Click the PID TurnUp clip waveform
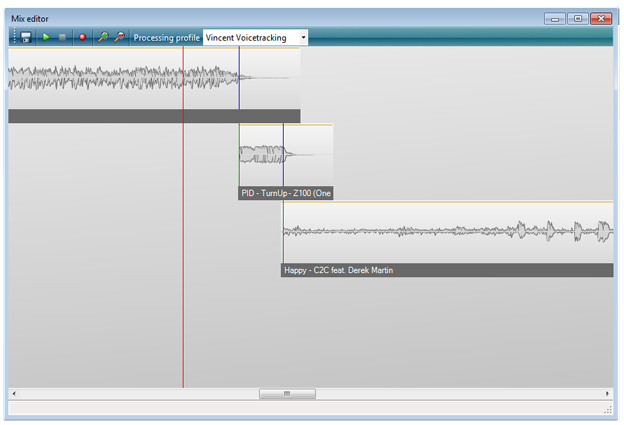Screen dimensions: 624x425 (264, 155)
